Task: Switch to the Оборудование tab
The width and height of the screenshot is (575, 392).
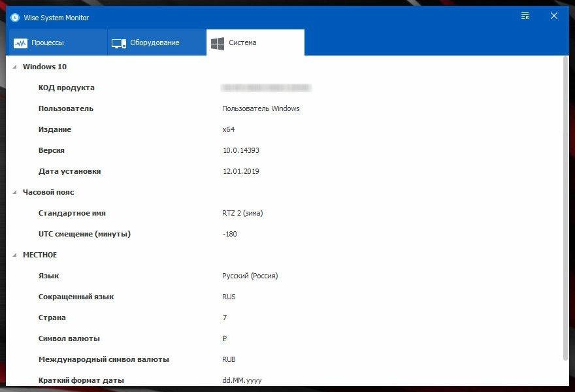Action: (157, 42)
